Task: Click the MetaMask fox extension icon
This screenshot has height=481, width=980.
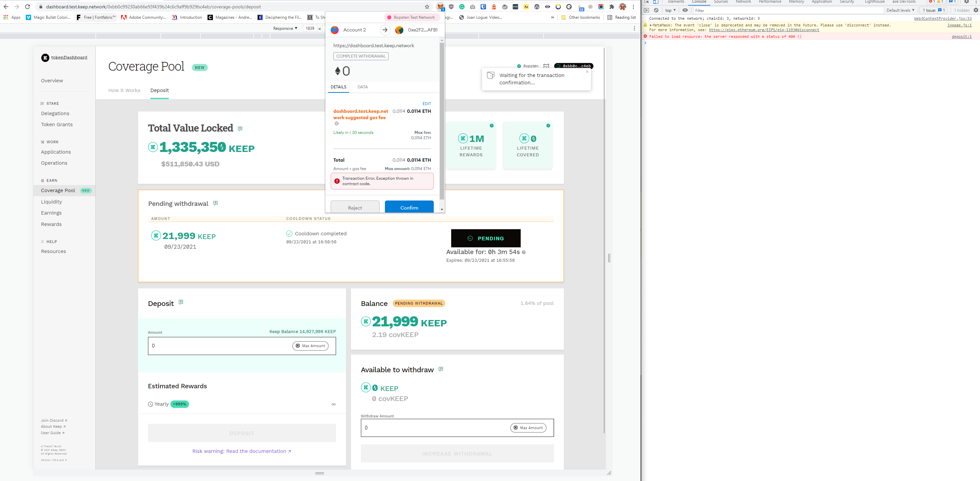Action: pyautogui.click(x=440, y=7)
